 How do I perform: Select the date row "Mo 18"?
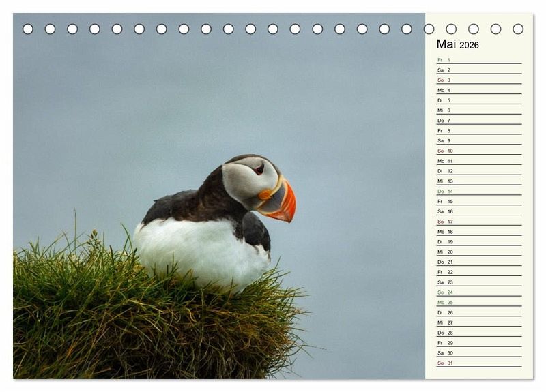point(479,231)
